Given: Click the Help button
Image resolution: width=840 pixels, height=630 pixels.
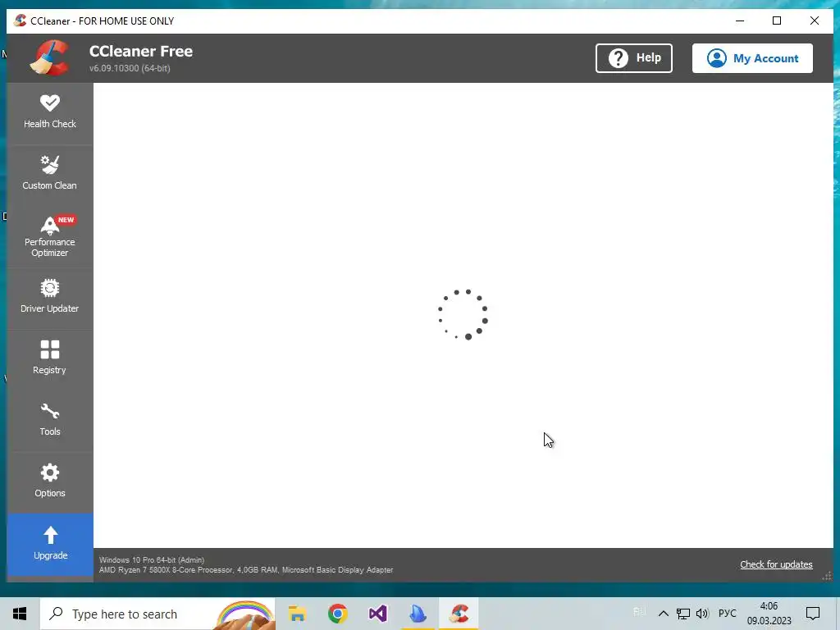Looking at the screenshot, I should pyautogui.click(x=634, y=58).
